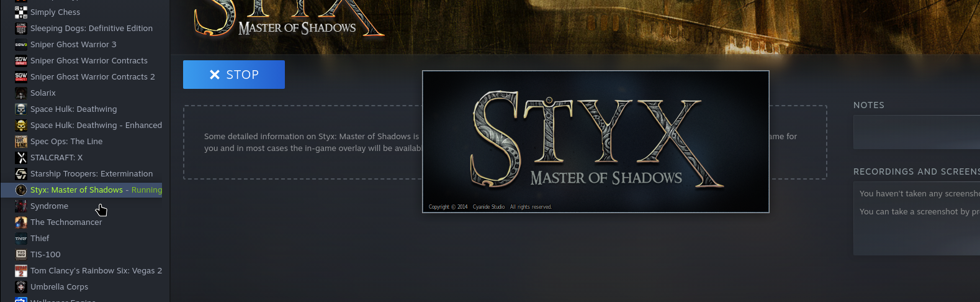The image size is (980, 302).
Task: Select TIS-100 library entry
Action: pos(81,254)
